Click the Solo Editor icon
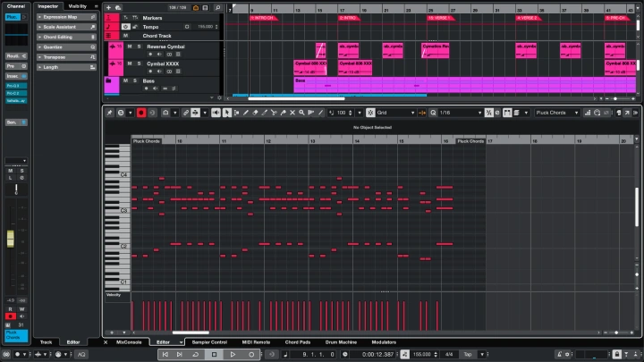 121,113
